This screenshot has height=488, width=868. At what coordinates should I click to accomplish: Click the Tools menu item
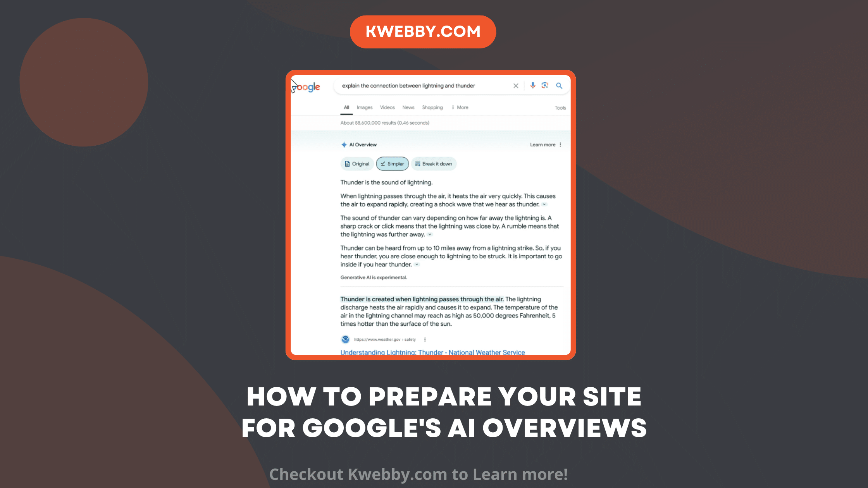pyautogui.click(x=560, y=107)
